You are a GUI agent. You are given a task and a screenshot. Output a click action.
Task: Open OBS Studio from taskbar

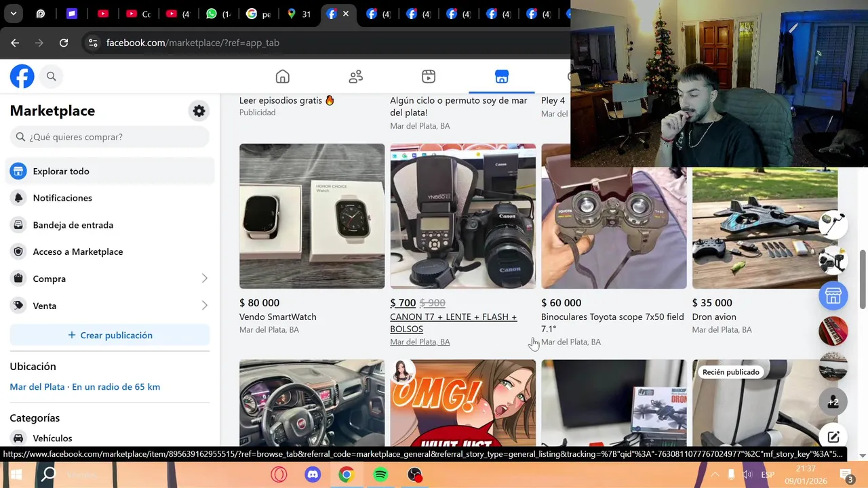tap(414, 474)
